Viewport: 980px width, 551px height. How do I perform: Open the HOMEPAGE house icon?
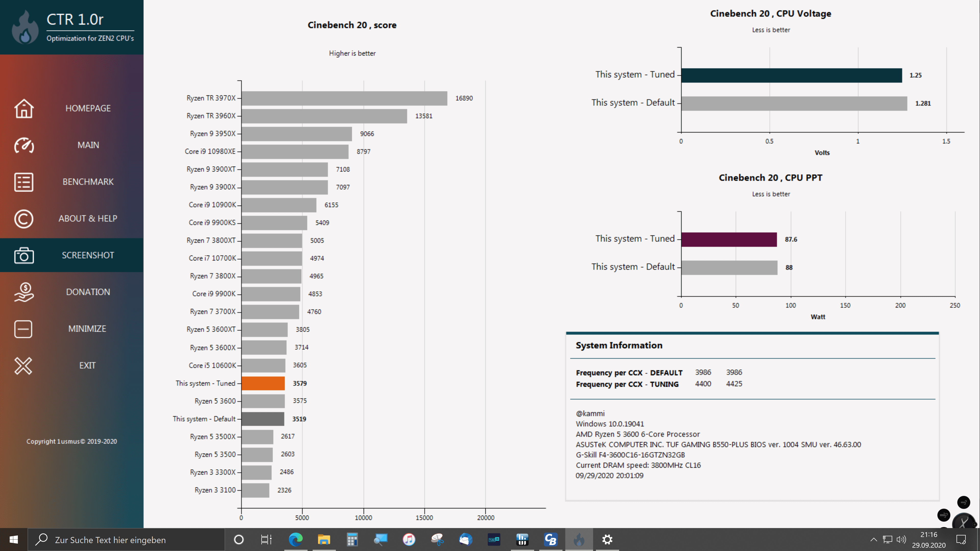point(24,108)
